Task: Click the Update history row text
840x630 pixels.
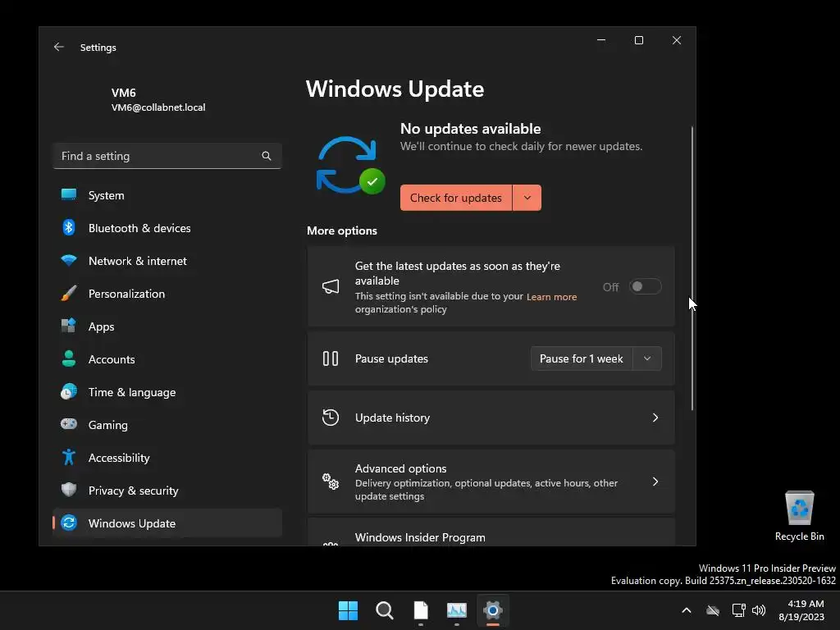Action: tap(392, 418)
